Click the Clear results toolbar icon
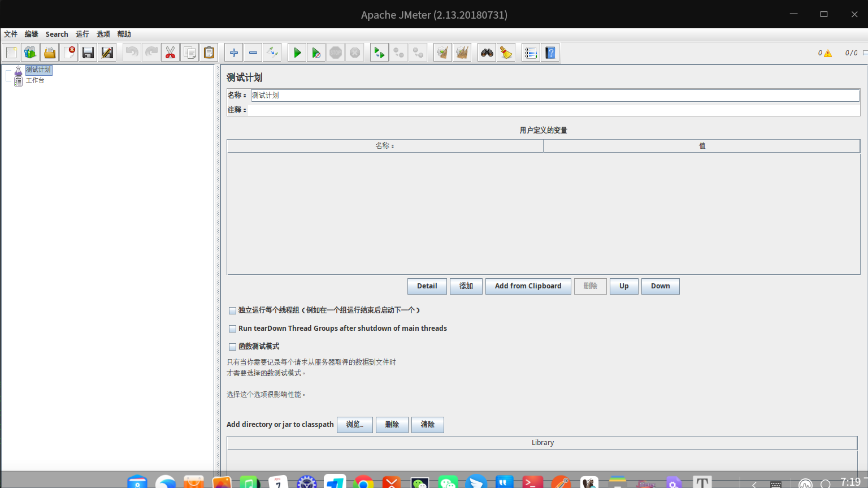The width and height of the screenshot is (868, 488). (442, 53)
